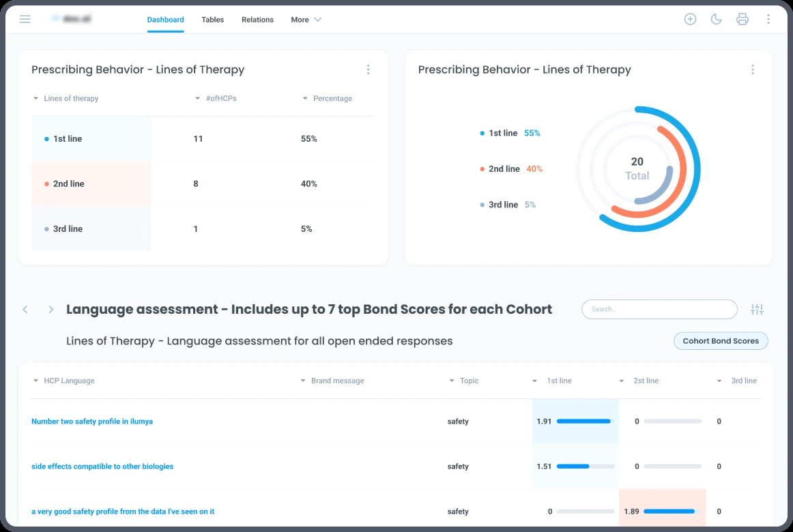This screenshot has height=532, width=793.
Task: Open filter sliders settings icon
Action: [x=757, y=309]
